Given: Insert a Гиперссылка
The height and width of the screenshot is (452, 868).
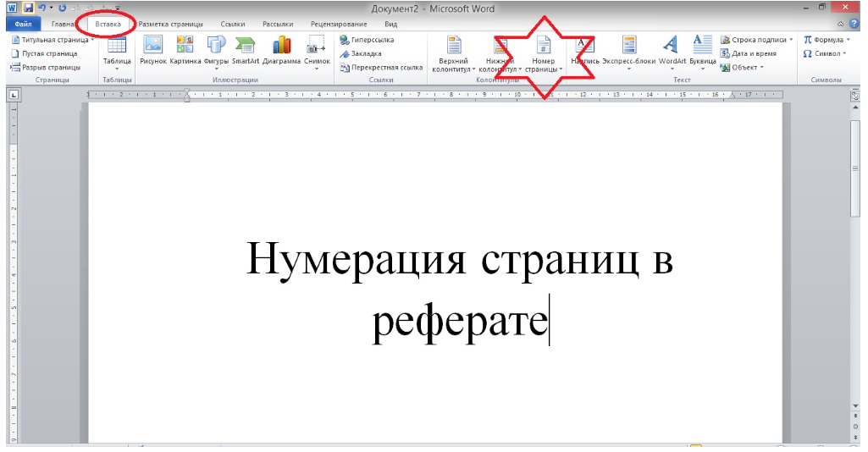Looking at the screenshot, I should pos(367,40).
